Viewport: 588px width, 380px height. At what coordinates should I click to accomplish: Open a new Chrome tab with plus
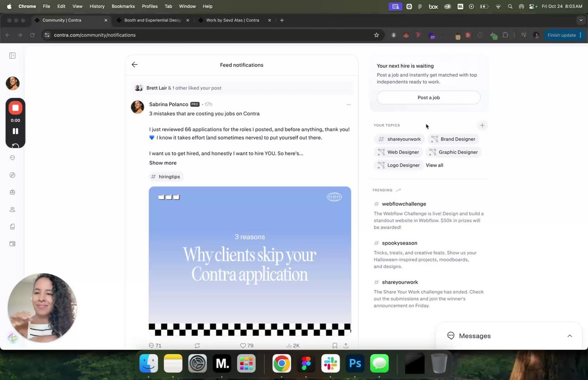282,20
